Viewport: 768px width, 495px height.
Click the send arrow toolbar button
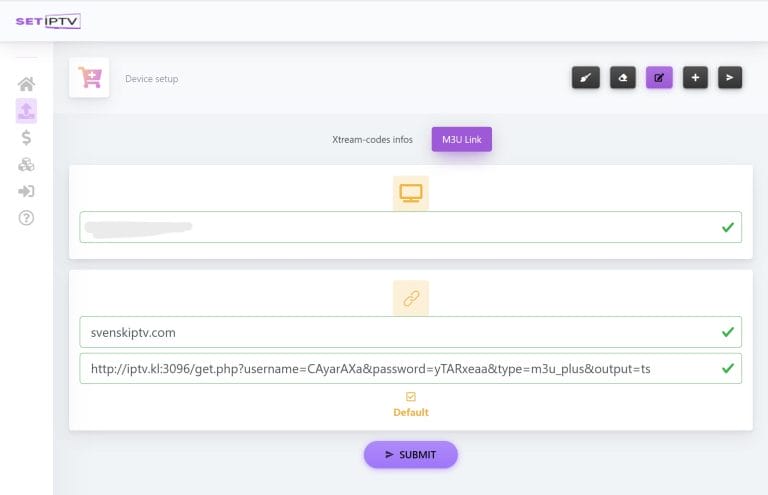(730, 77)
